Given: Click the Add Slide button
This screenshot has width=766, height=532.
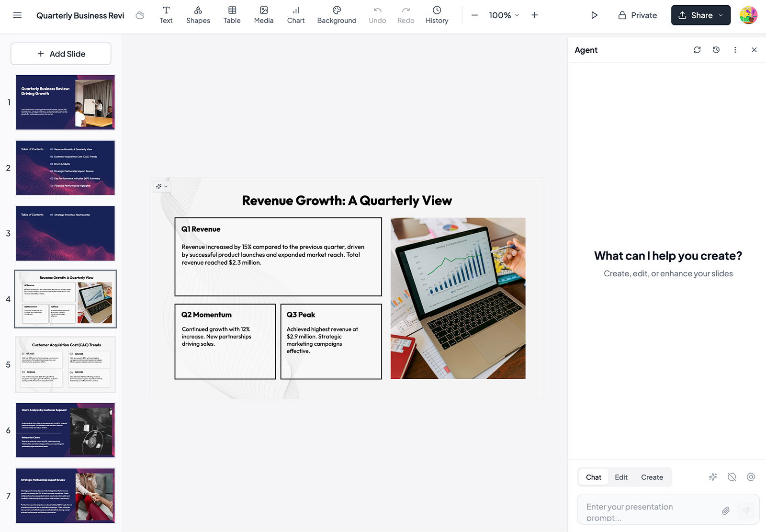Looking at the screenshot, I should [61, 54].
